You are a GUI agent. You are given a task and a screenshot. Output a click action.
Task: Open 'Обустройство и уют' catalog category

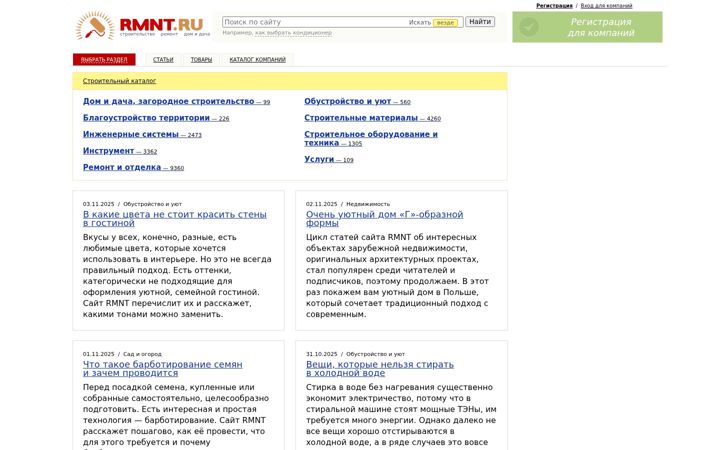click(x=357, y=101)
